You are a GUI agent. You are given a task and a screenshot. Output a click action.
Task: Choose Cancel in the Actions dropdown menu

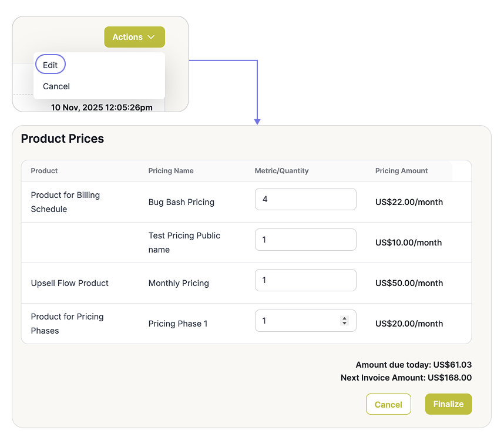[x=56, y=86]
